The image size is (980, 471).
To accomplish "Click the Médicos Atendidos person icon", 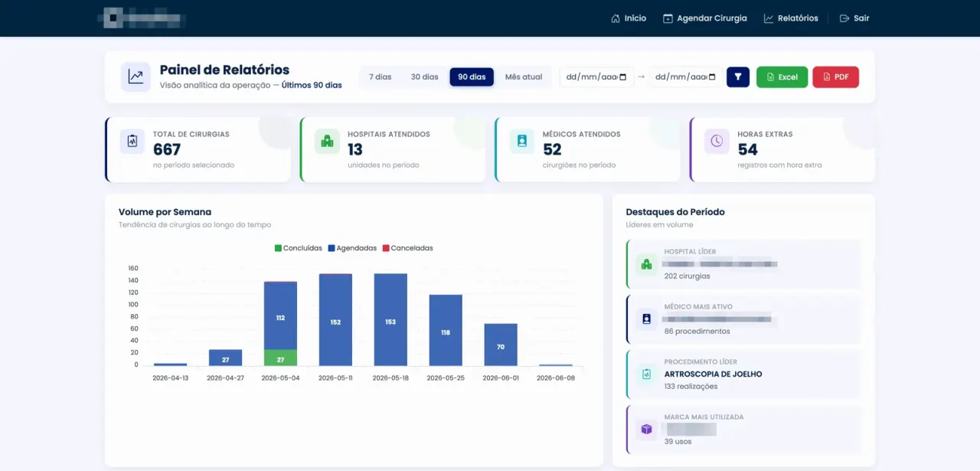I will pyautogui.click(x=522, y=141).
